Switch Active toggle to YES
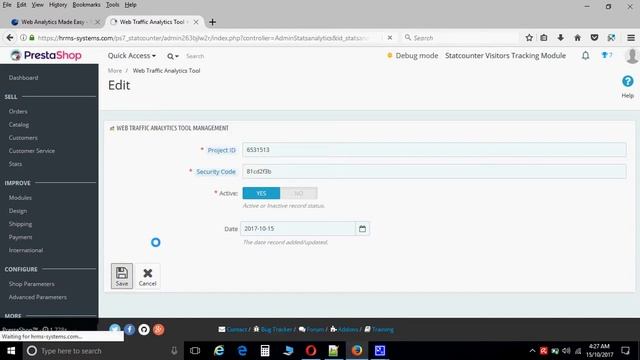This screenshot has width=640, height=360. click(x=261, y=193)
